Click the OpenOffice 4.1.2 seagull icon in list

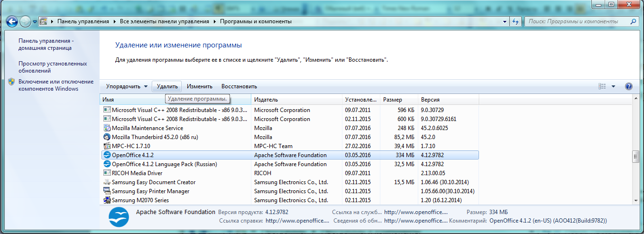[x=107, y=155]
